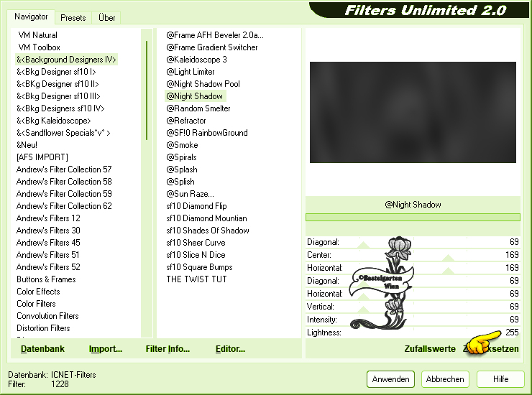The height and width of the screenshot is (395, 532).
Task: Open Hilfe
Action: (500, 379)
